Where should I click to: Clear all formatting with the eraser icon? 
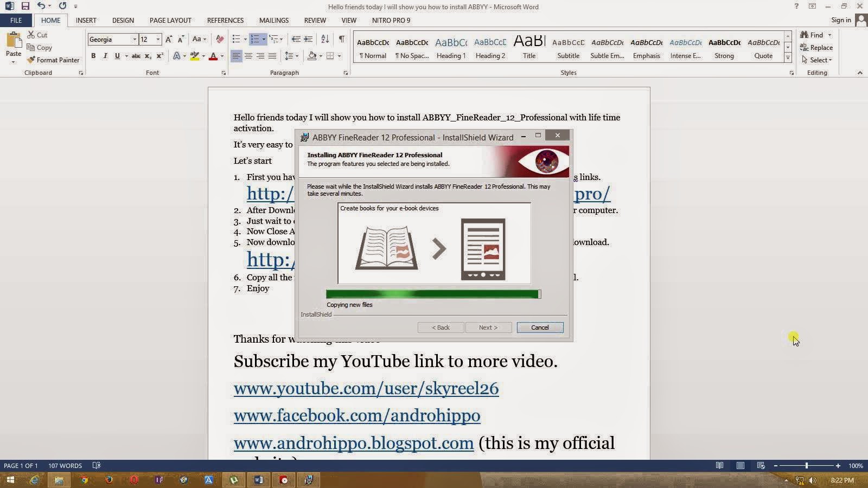pos(220,39)
